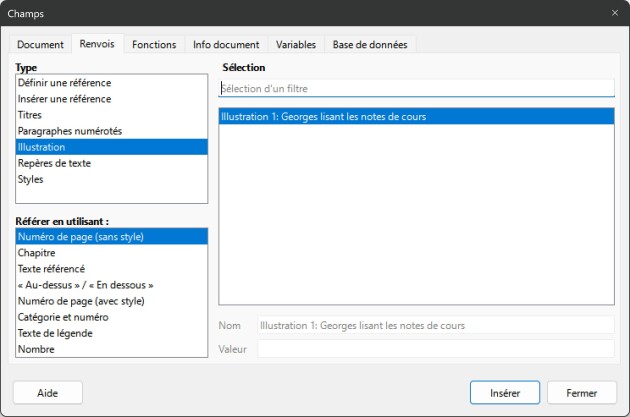Select 'Titres' in the Type list
The image size is (630, 417).
31,115
